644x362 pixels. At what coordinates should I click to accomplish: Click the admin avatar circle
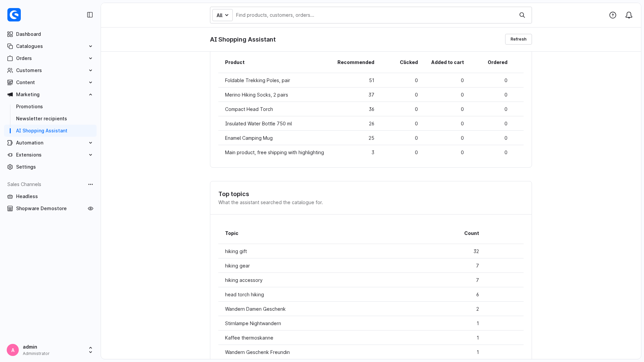[13, 350]
